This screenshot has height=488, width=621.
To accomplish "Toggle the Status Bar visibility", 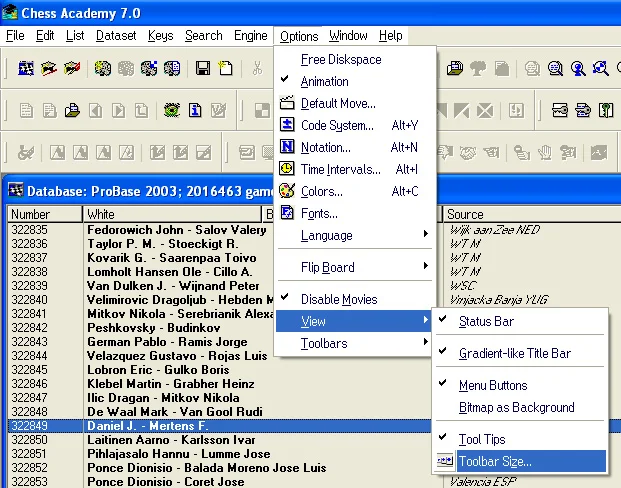I will 486,321.
